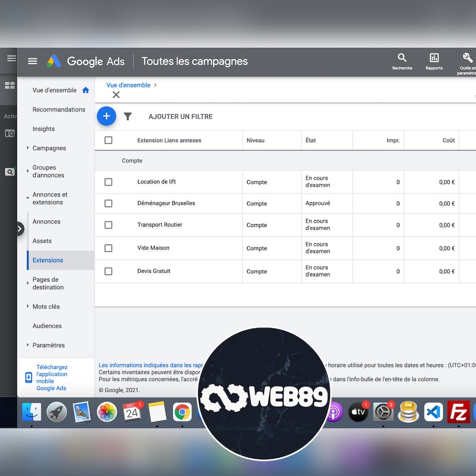Image resolution: width=476 pixels, height=476 pixels.
Task: Click the footer 'Les informations indiquées' link
Action: point(151,365)
